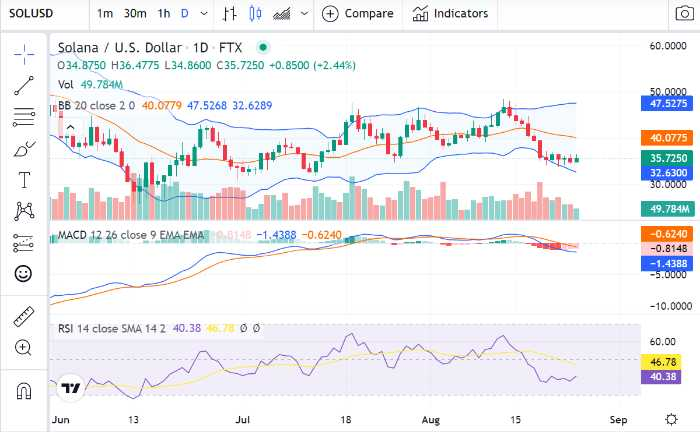Image resolution: width=700 pixels, height=435 pixels.
Task: Open Compare symbol dialog
Action: (358, 14)
